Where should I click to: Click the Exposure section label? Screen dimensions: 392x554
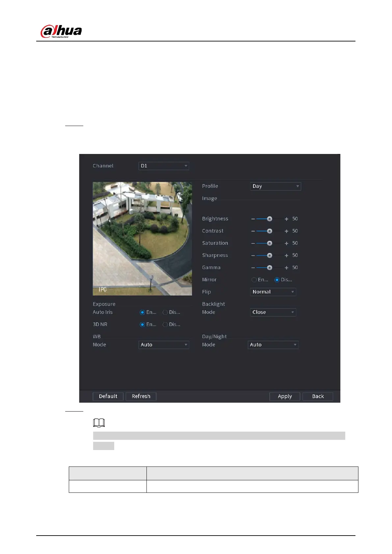point(104,304)
